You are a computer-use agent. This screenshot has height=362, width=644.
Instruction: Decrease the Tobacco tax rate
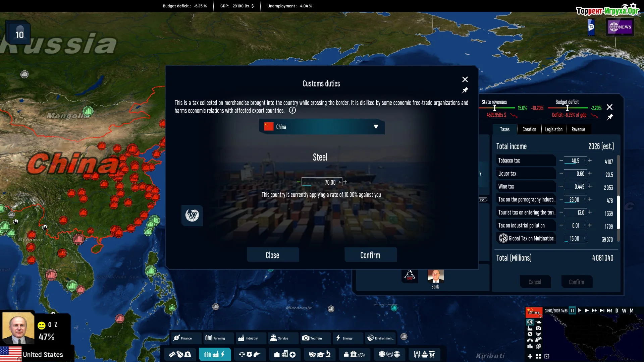click(x=561, y=160)
